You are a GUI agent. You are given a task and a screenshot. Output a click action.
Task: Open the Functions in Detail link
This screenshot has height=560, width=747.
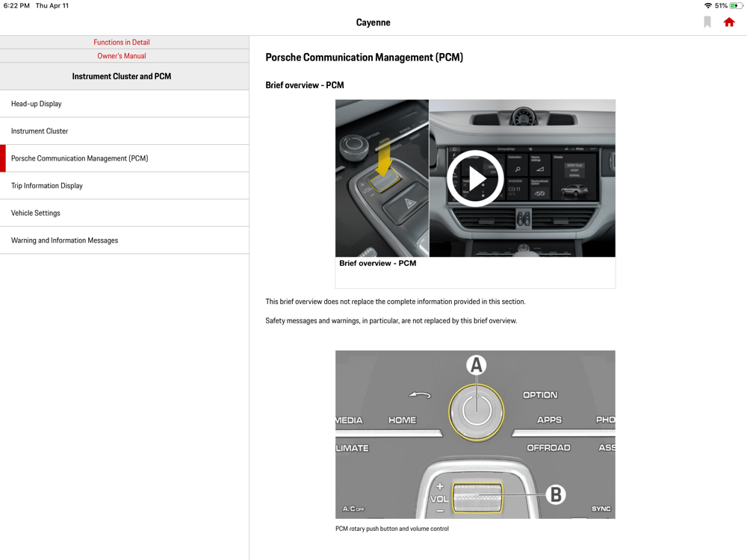click(x=122, y=42)
